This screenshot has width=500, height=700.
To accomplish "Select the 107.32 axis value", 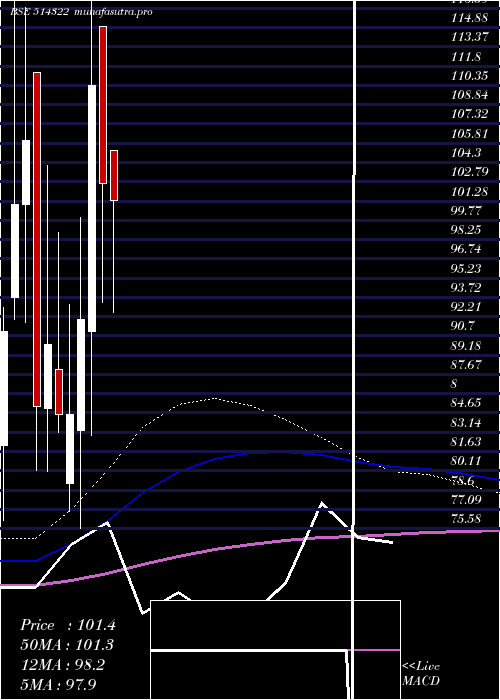I will (469, 114).
